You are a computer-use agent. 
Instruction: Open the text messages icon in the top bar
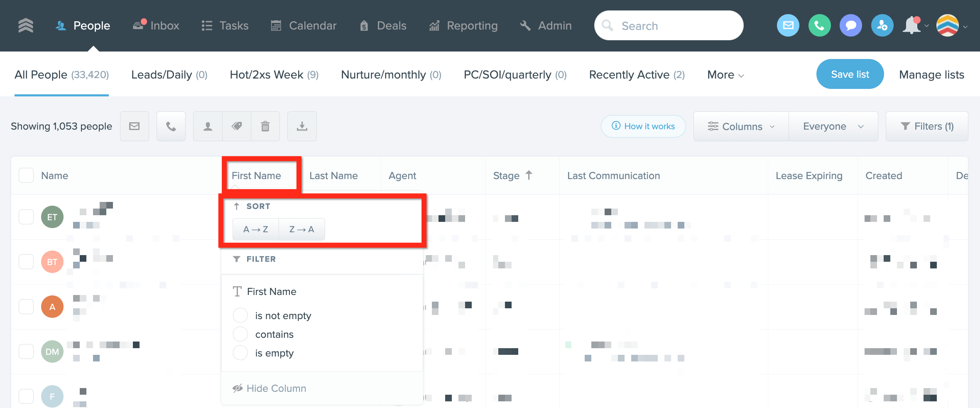[x=850, y=25]
